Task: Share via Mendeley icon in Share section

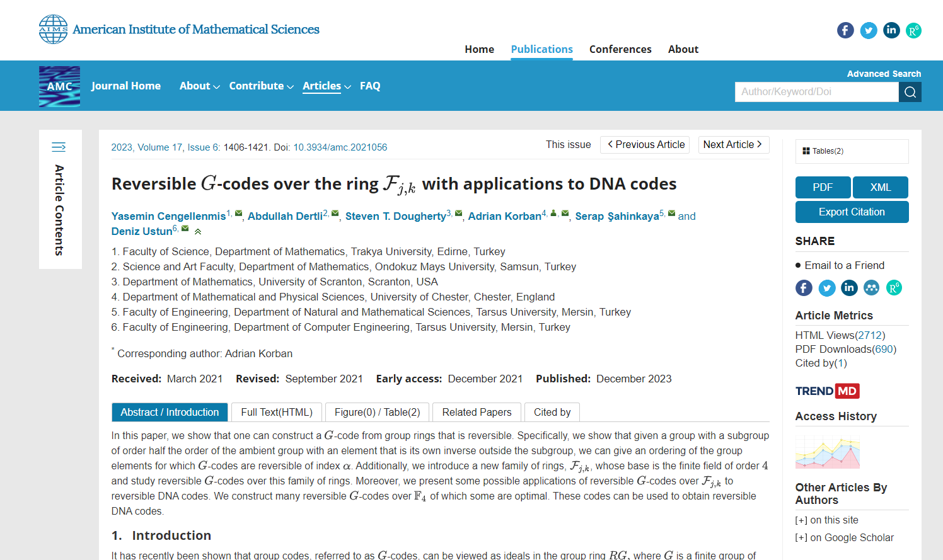Action: point(871,288)
